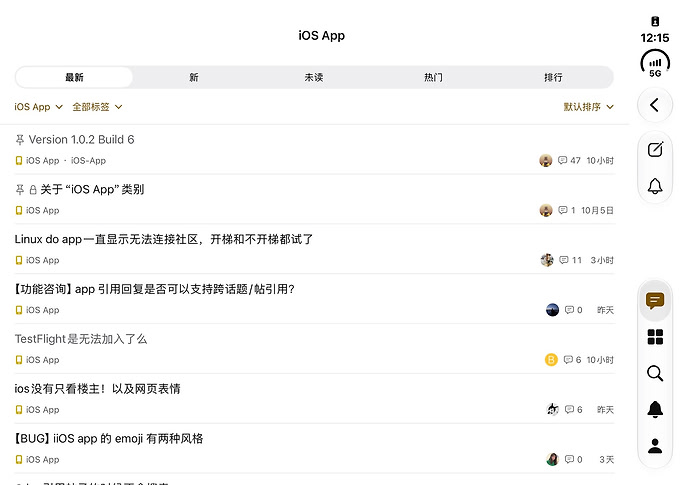Open notifications using outlined bell icon
The image size is (690, 485).
[655, 186]
